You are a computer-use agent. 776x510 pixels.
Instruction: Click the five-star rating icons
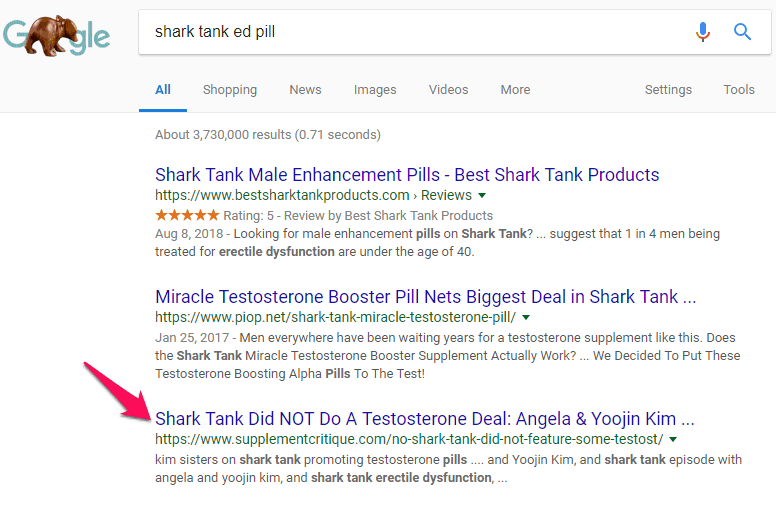187,215
